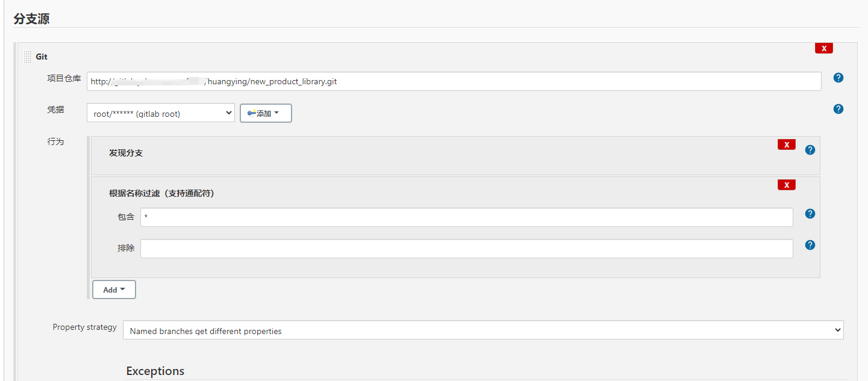
Task: Click the Git section drag handle
Action: pyautogui.click(x=28, y=57)
